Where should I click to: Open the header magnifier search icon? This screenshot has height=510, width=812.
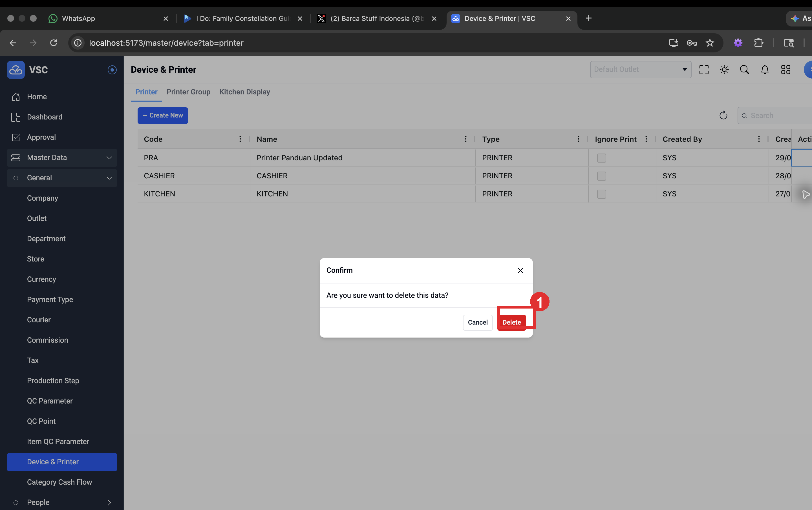point(744,70)
